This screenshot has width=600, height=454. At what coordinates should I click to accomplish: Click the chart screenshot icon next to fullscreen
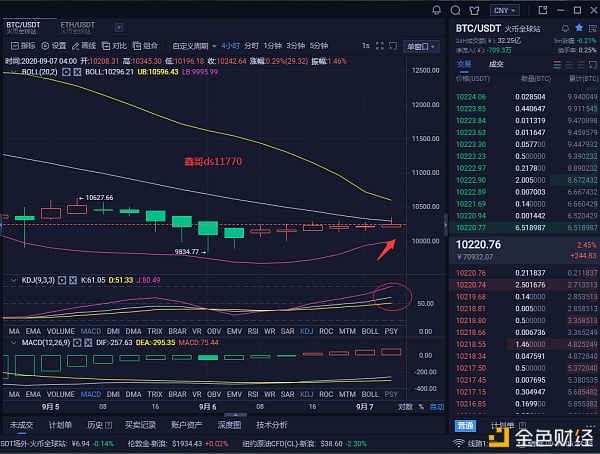(393, 46)
